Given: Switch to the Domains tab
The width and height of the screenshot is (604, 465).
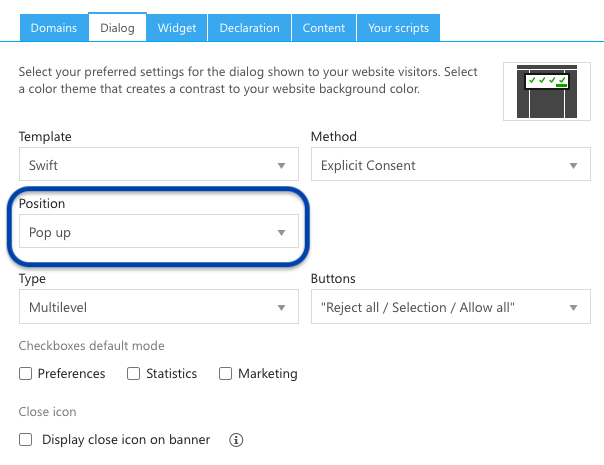Looking at the screenshot, I should pyautogui.click(x=54, y=28).
